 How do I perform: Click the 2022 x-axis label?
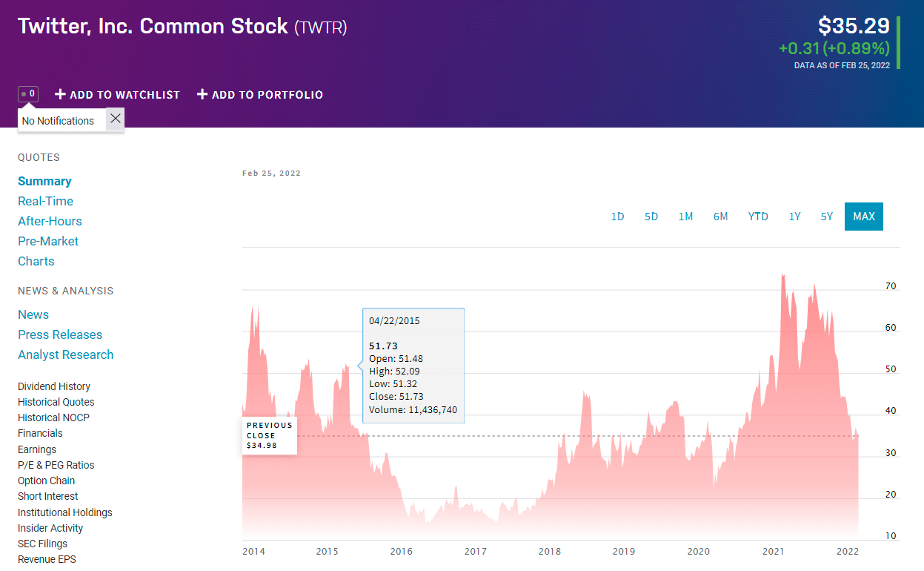point(848,551)
